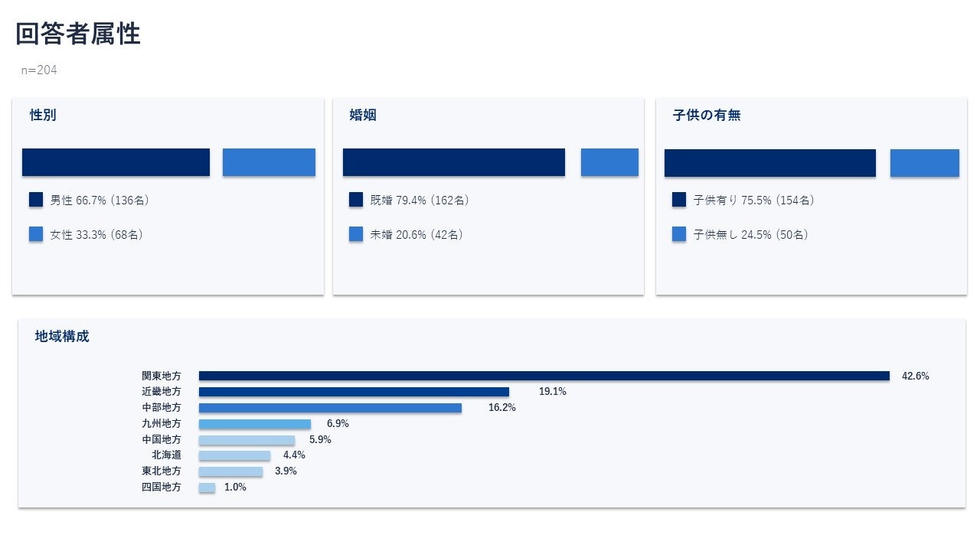The height and width of the screenshot is (551, 980).
Task: Select the 未婚 20.6% legend swatch
Action: click(356, 234)
